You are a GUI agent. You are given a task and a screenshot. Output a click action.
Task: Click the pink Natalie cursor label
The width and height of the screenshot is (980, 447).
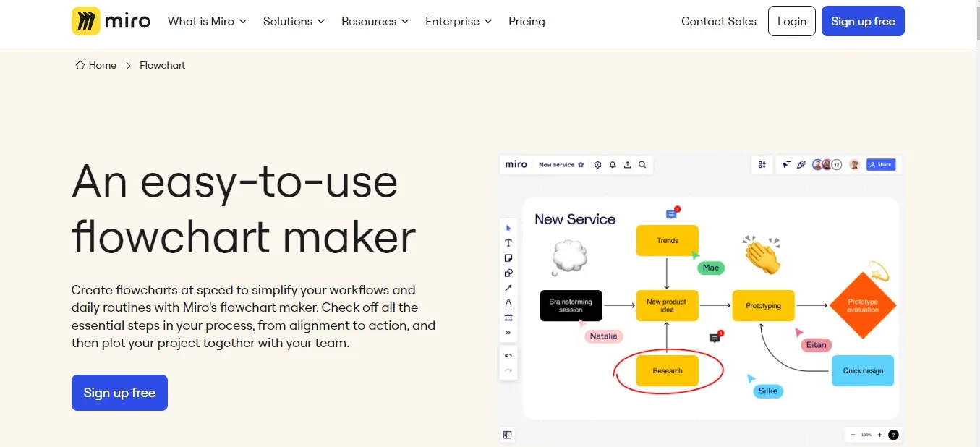603,336
